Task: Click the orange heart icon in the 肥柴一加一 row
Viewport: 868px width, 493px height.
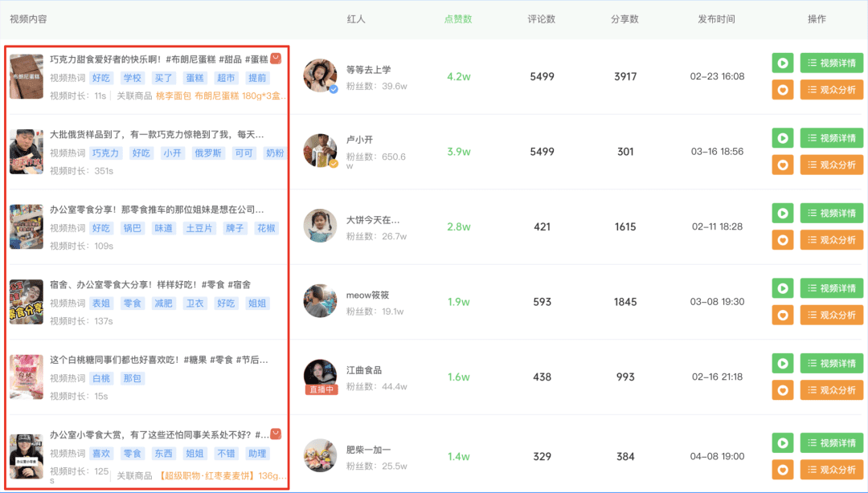Action: [x=783, y=469]
